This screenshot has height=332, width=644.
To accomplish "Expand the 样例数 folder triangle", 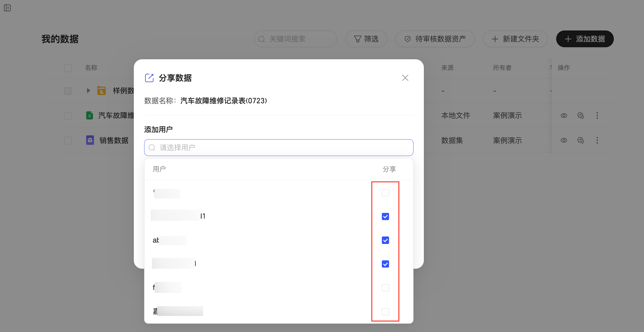I will click(x=88, y=91).
